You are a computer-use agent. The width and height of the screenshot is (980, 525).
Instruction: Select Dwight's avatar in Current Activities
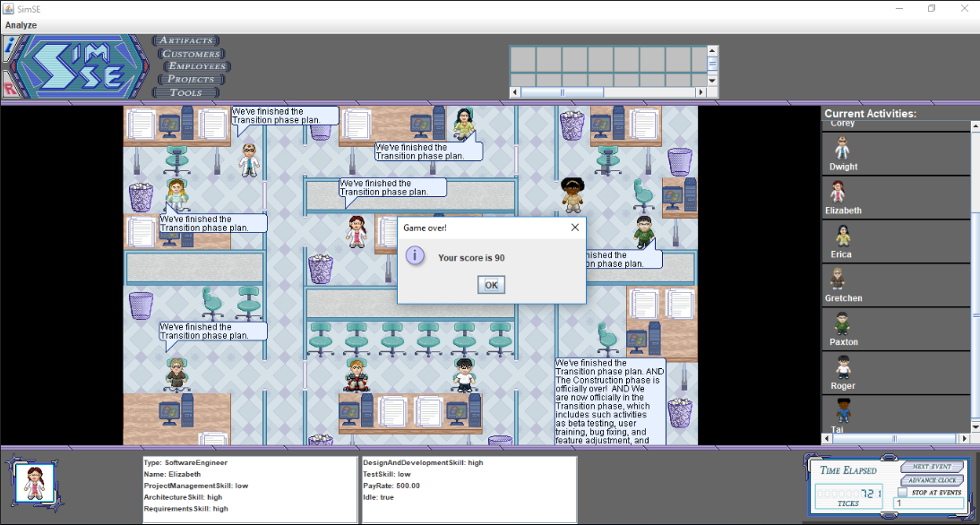point(842,149)
